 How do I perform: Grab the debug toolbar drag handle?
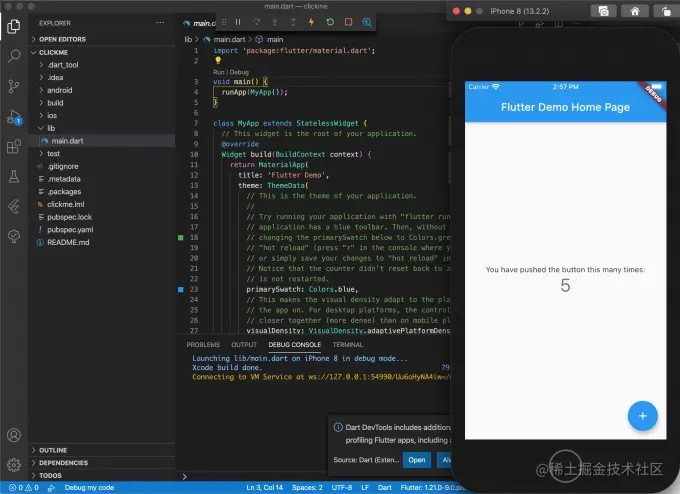pyautogui.click(x=224, y=22)
